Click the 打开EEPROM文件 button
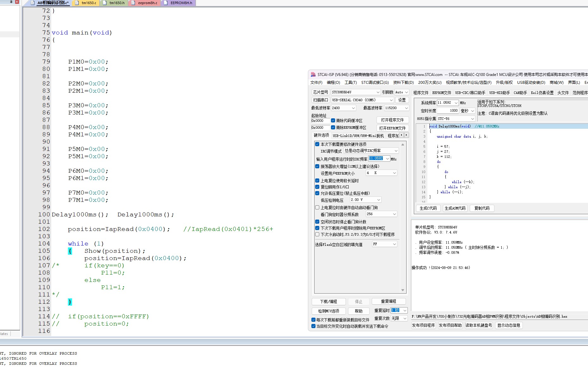 click(x=392, y=128)
